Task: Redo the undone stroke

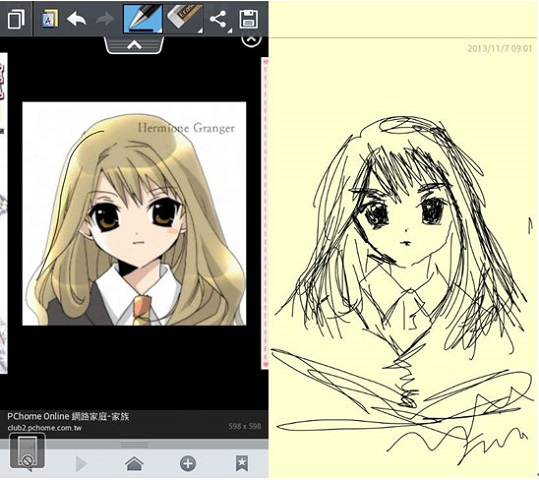Action: point(104,19)
